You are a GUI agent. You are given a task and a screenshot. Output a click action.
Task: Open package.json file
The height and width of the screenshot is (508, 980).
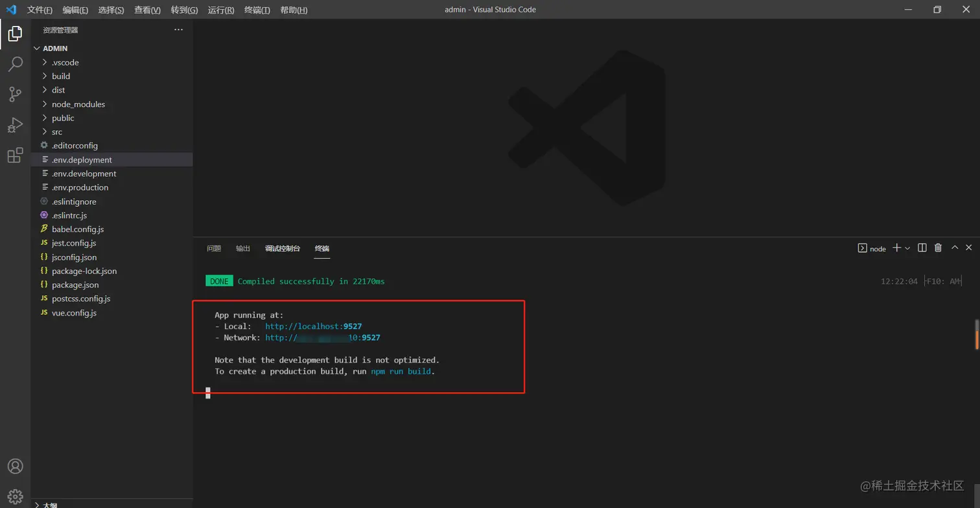click(x=111, y=284)
